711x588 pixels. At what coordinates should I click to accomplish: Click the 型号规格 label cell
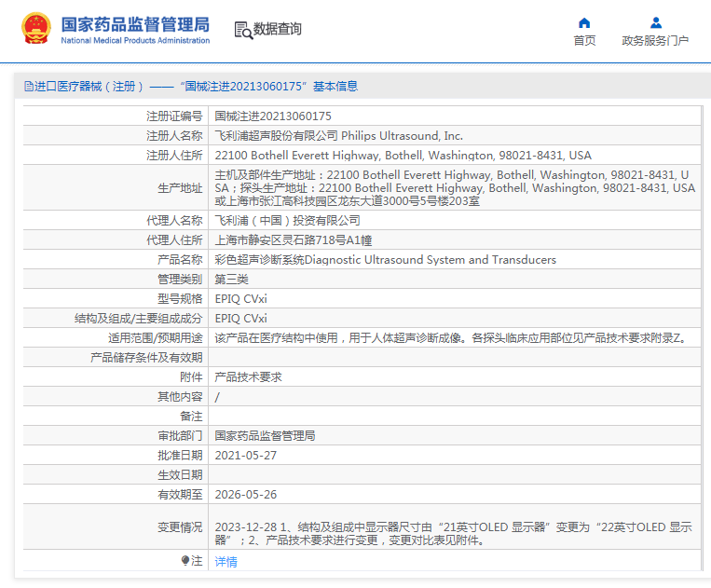pos(116,299)
